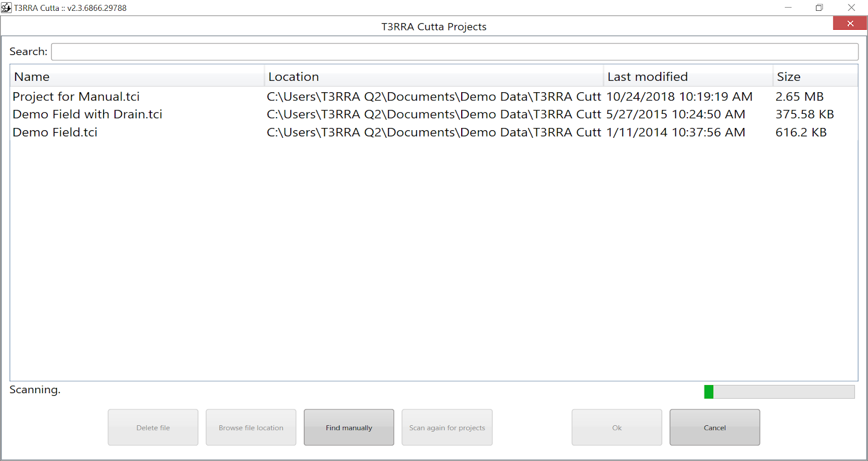Click the 10/24/2018 10:19:19 AM date cell
This screenshot has width=868, height=461.
pos(679,97)
